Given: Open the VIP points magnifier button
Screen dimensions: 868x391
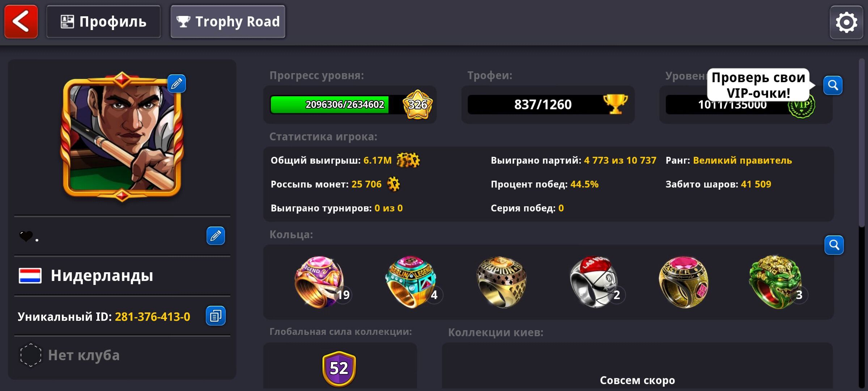Looking at the screenshot, I should (833, 85).
